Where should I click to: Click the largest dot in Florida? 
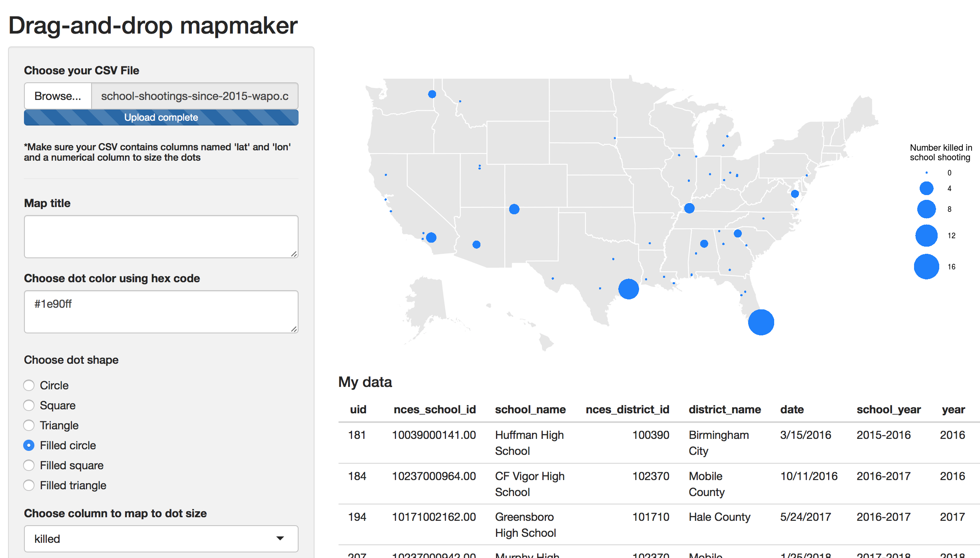(761, 322)
